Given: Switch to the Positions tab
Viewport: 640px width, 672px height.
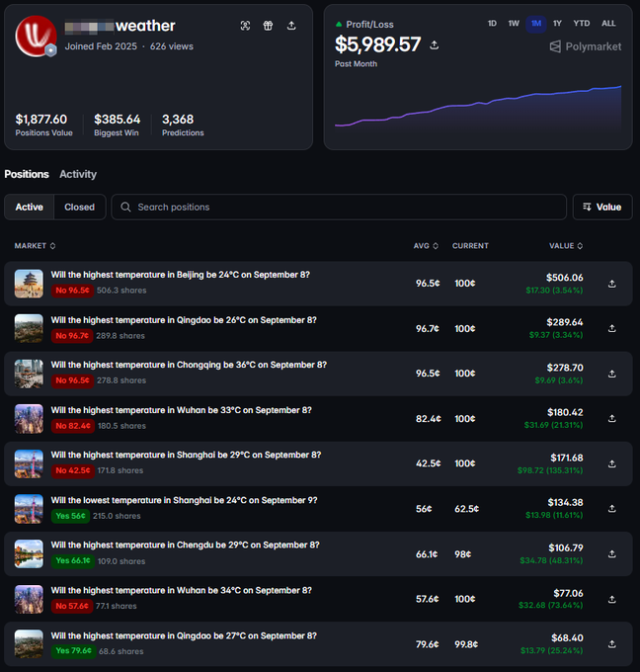Looking at the screenshot, I should click(x=27, y=174).
